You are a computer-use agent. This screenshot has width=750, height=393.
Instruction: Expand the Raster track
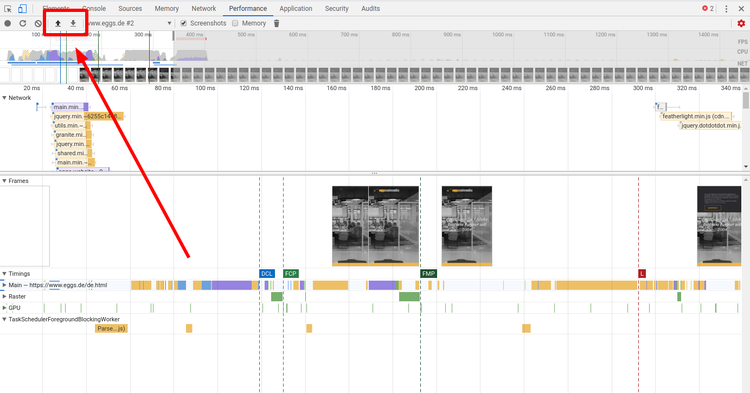(4, 296)
